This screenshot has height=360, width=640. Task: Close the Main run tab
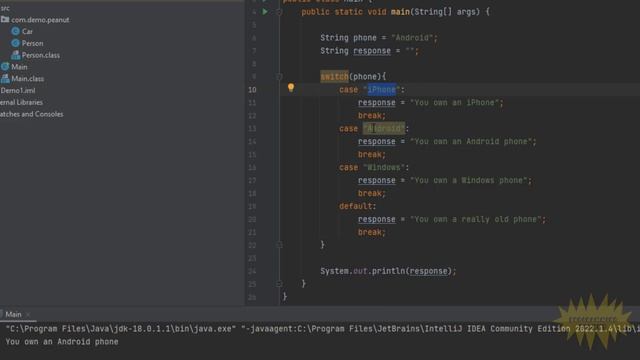[x=28, y=315]
